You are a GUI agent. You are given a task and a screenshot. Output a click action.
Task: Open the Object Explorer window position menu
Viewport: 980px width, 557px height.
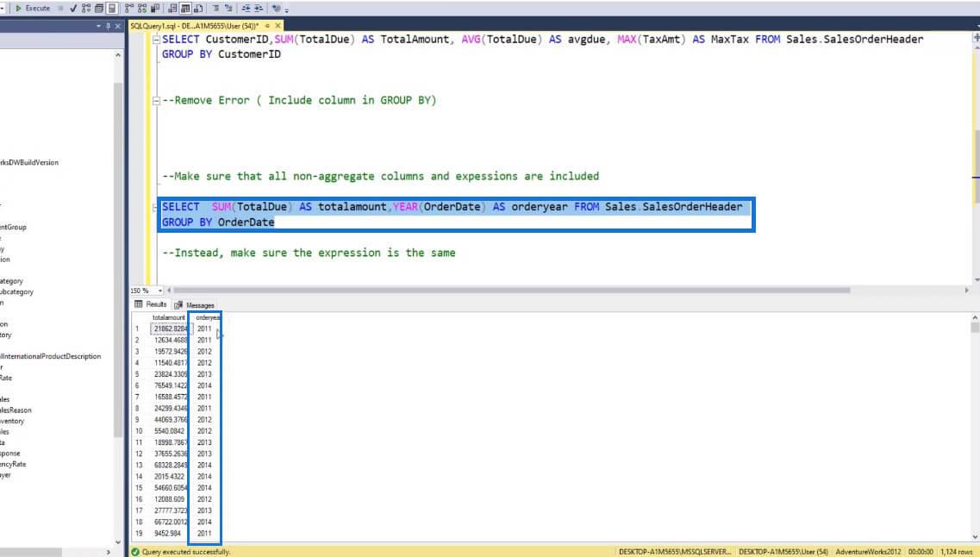pos(98,26)
